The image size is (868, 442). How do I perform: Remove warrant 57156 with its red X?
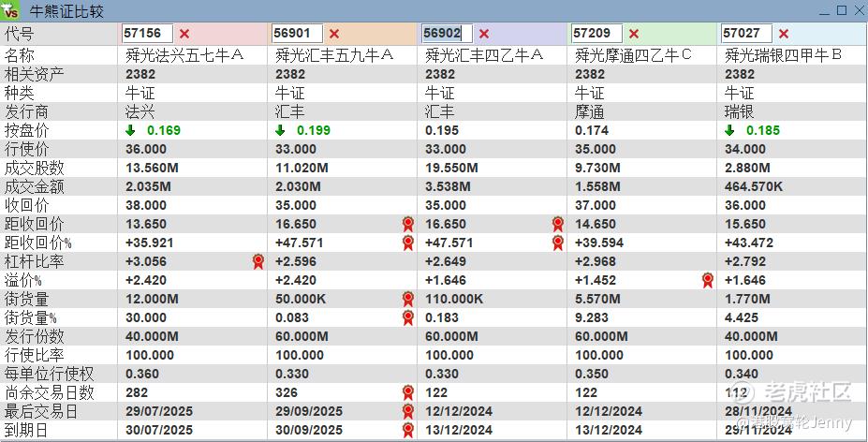click(x=184, y=34)
